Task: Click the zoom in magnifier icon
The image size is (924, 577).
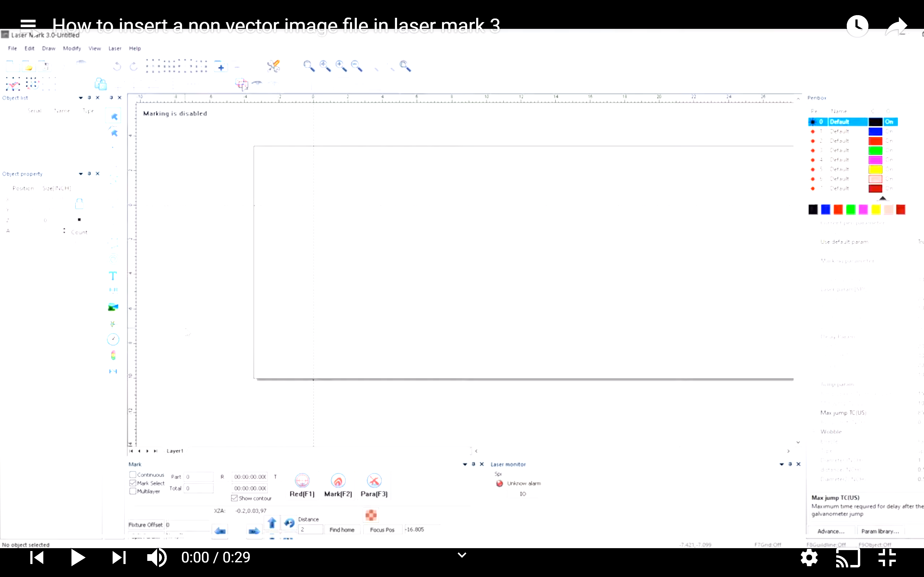Action: pyautogui.click(x=325, y=66)
